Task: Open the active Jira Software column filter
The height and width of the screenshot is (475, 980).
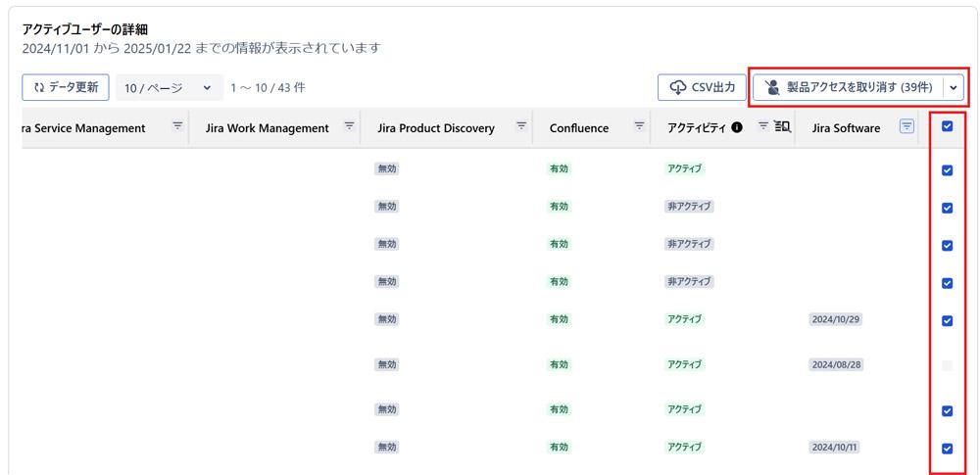Action: (906, 127)
